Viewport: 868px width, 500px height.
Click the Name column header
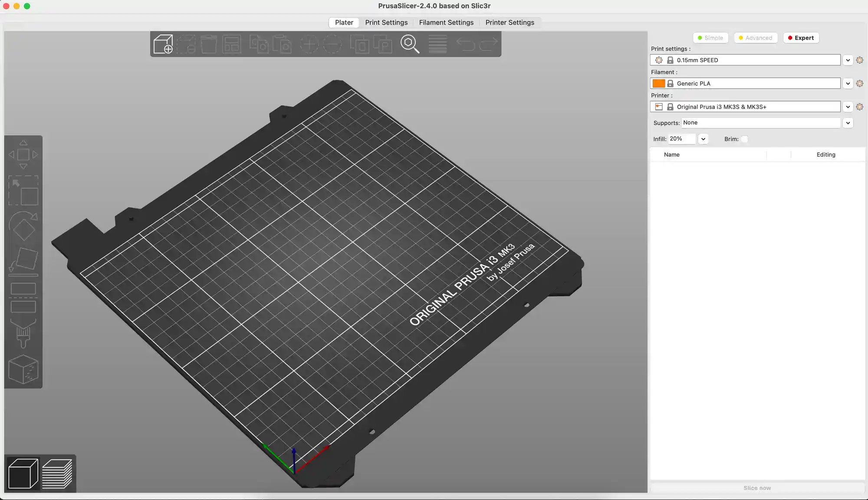[x=672, y=155]
